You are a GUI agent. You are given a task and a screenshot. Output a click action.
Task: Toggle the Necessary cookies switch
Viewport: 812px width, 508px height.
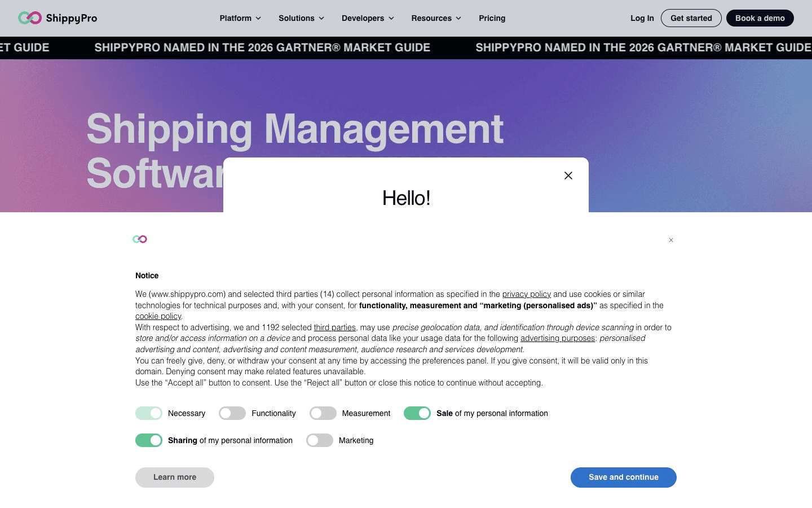pos(149,413)
